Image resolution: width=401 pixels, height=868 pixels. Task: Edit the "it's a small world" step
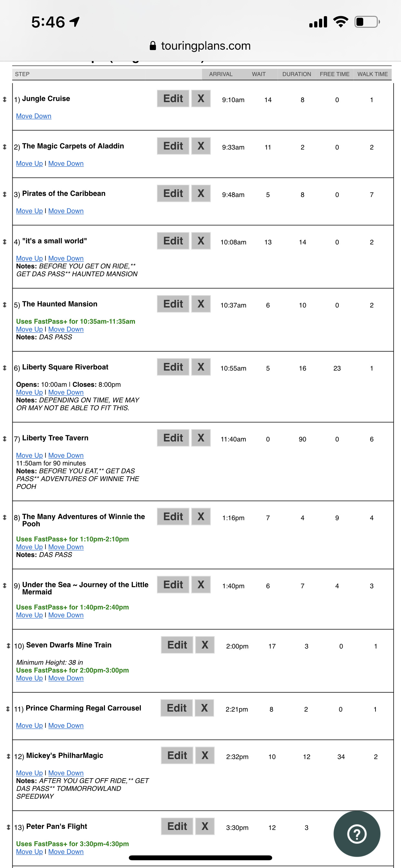click(173, 241)
